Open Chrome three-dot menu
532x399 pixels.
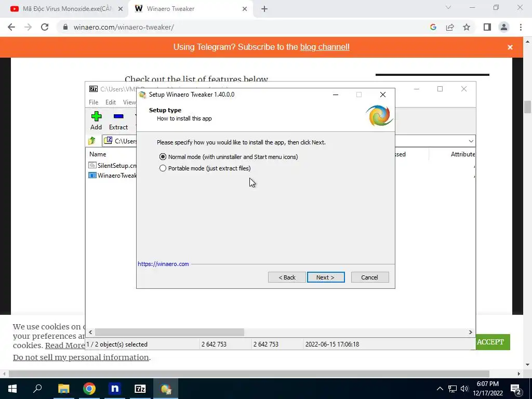click(521, 27)
